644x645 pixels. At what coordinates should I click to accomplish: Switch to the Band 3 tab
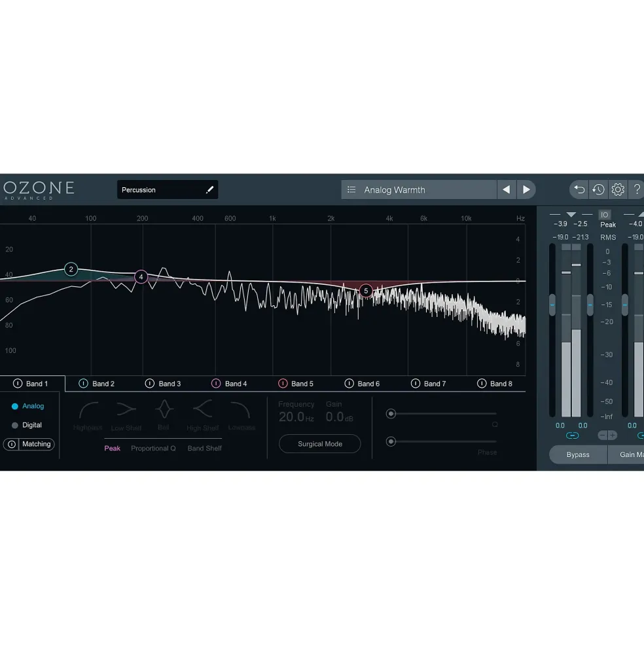pos(170,384)
